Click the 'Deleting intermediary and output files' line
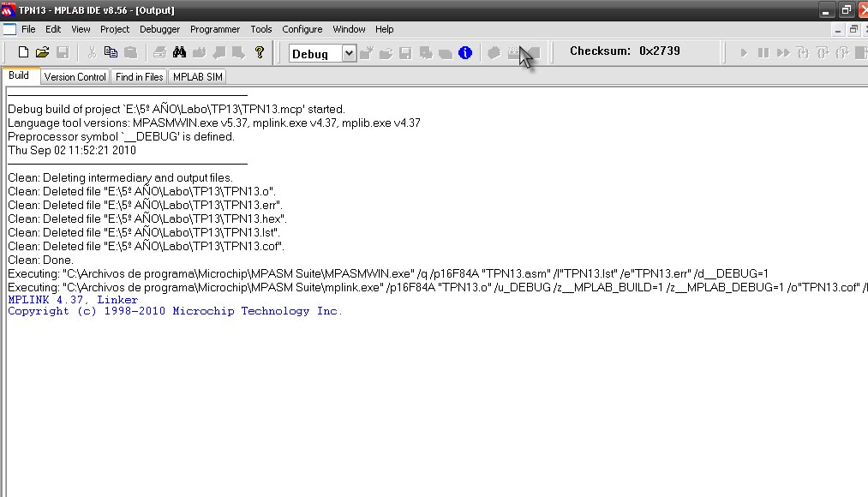The image size is (868, 497). (120, 177)
